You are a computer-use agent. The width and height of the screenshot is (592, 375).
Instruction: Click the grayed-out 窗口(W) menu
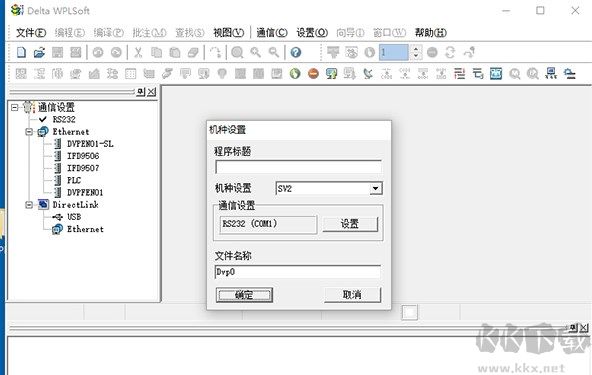pos(389,33)
